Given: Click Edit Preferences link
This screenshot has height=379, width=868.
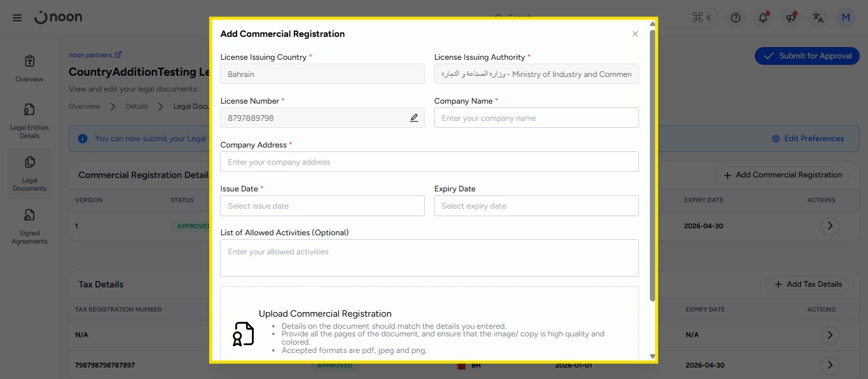Looking at the screenshot, I should click(808, 139).
